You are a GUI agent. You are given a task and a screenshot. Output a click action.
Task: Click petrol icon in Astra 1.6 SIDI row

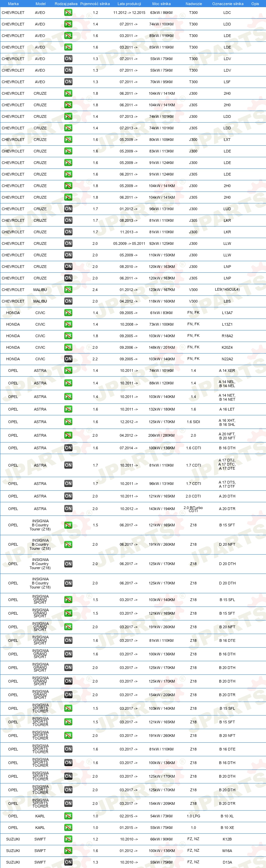(x=68, y=422)
